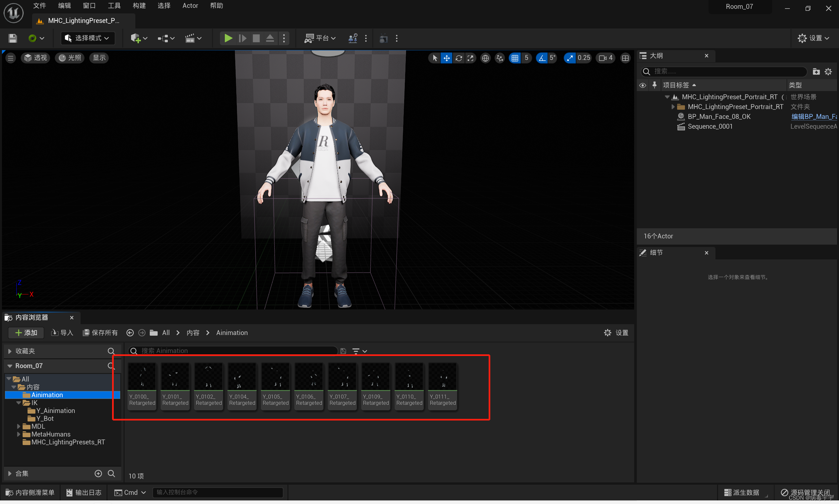This screenshot has width=839, height=504.
Task: Toggle the visibility eye column in the Outliner
Action: click(x=642, y=85)
